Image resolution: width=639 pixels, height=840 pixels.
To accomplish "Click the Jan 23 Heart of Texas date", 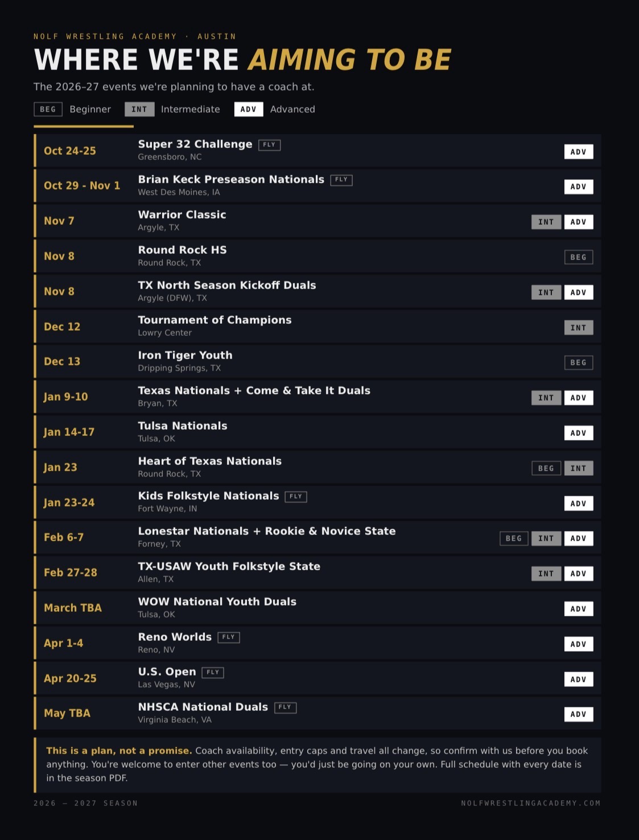I will tap(60, 467).
